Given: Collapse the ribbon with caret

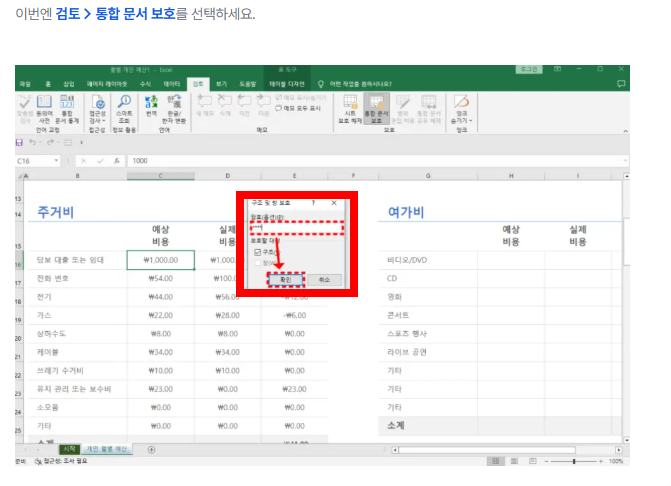Looking at the screenshot, I should tap(625, 131).
